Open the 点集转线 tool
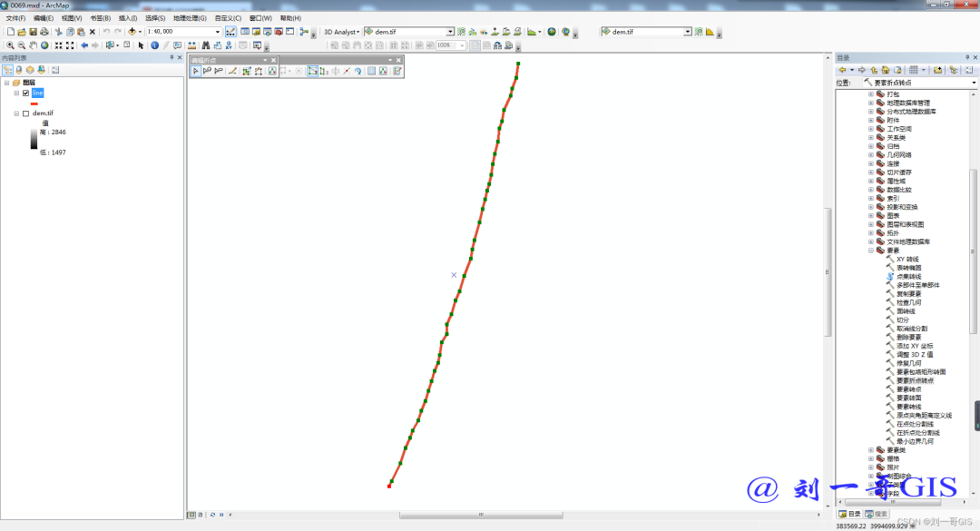The width and height of the screenshot is (980, 531). pyautogui.click(x=908, y=277)
